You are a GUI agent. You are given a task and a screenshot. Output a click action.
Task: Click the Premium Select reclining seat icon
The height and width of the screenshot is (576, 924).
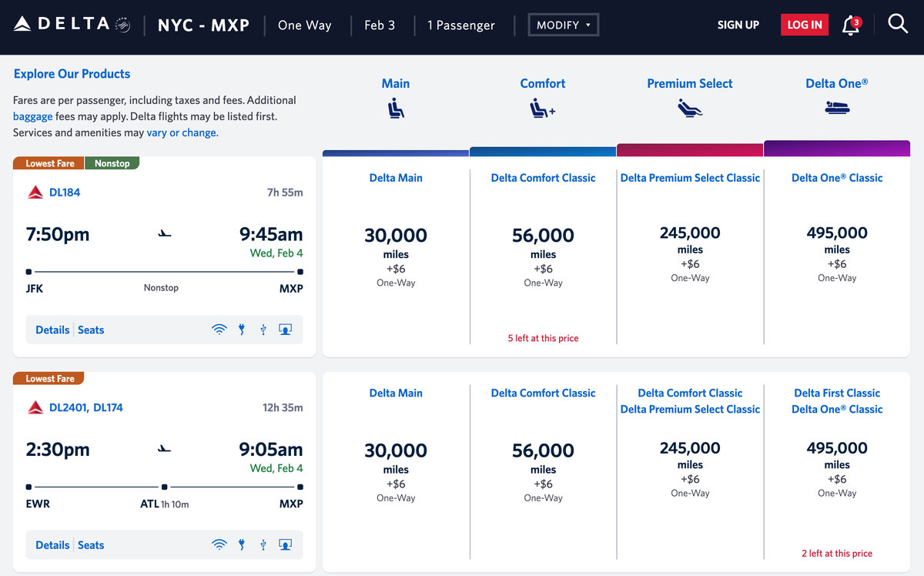689,108
